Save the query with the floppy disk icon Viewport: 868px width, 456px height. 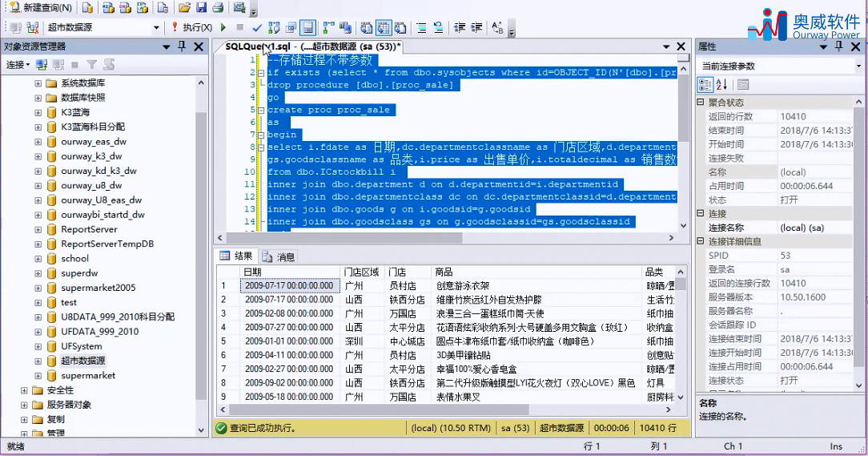(x=201, y=8)
